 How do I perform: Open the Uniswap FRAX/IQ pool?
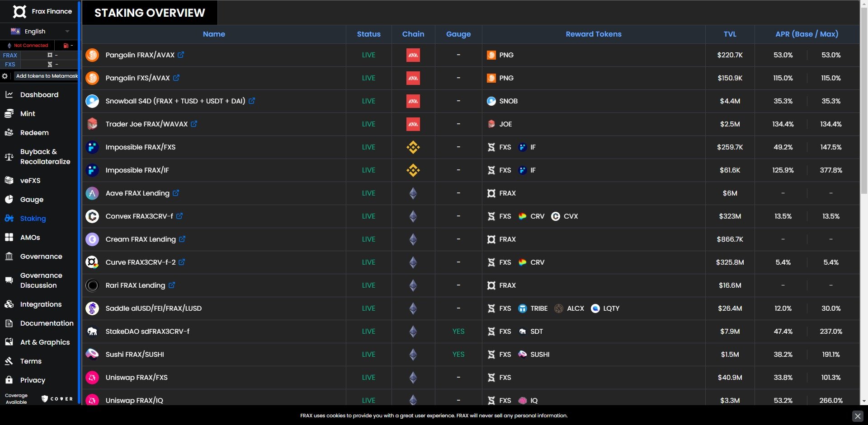tap(134, 400)
